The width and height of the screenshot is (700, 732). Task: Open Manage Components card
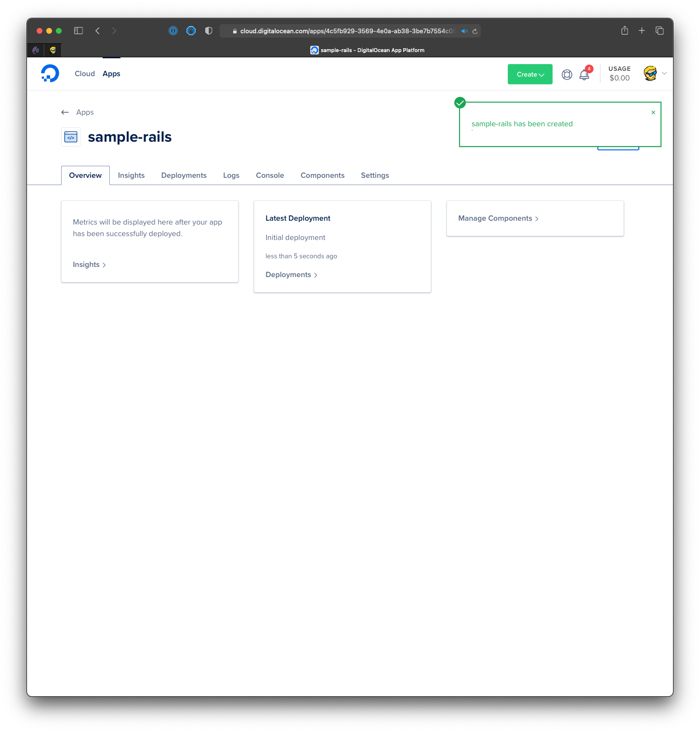pos(498,218)
